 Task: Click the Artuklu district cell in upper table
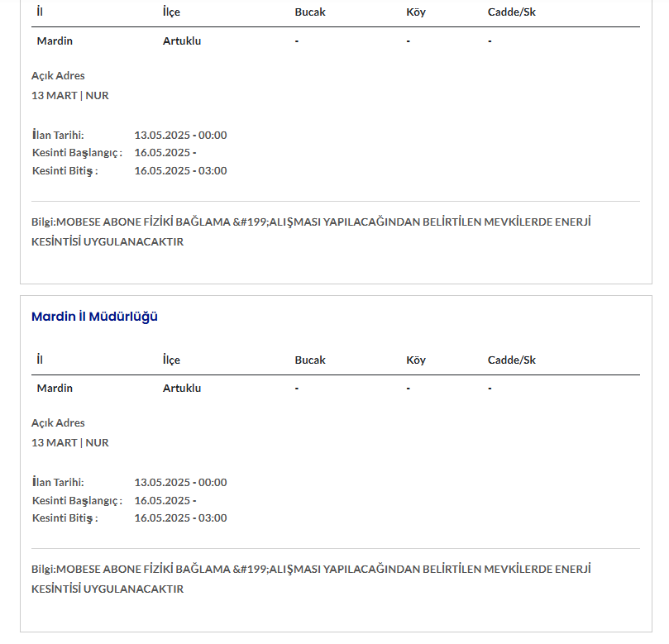point(182,41)
